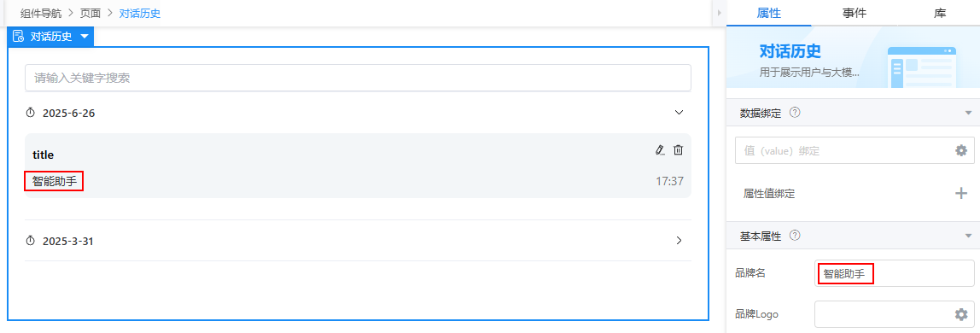Switch to the 事件 tab
This screenshot has height=333, width=980.
(x=854, y=13)
